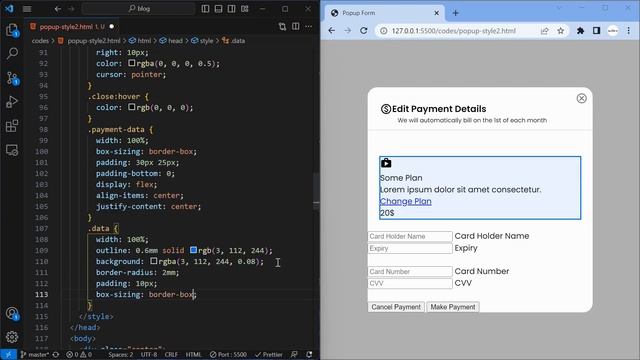The height and width of the screenshot is (360, 640).
Task: Close the Edit Payment Details popup
Action: [582, 98]
